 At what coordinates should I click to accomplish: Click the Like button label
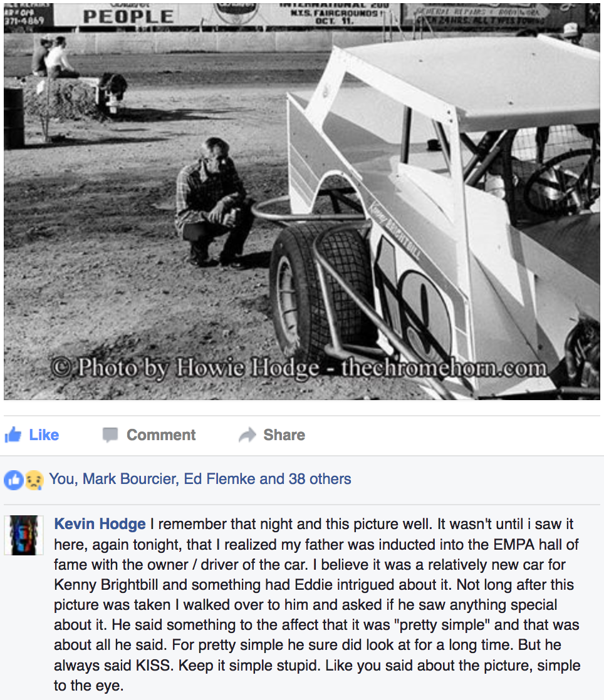[x=44, y=435]
